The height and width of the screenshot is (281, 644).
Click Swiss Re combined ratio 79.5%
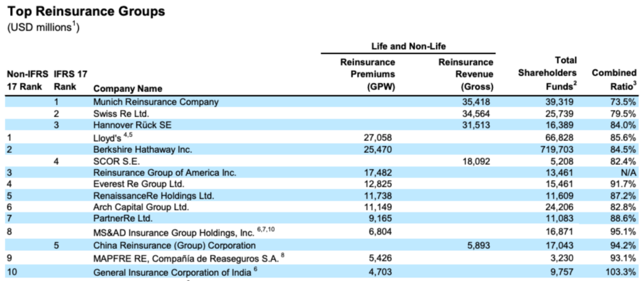pos(623,114)
